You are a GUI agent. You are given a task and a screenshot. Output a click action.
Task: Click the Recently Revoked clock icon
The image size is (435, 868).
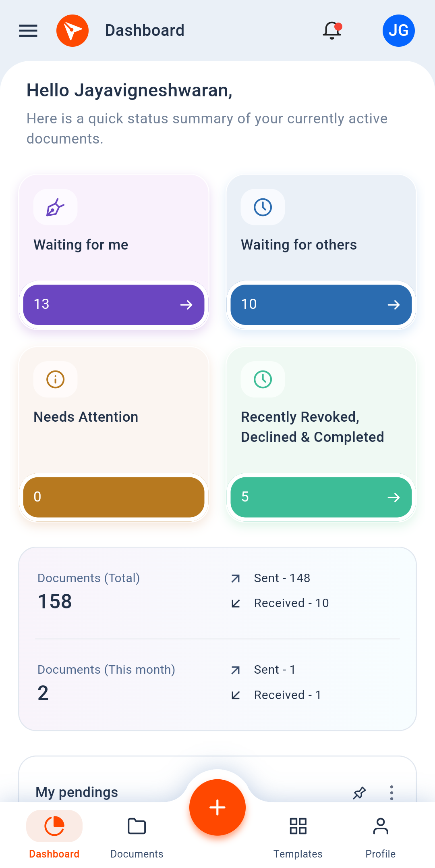click(262, 379)
